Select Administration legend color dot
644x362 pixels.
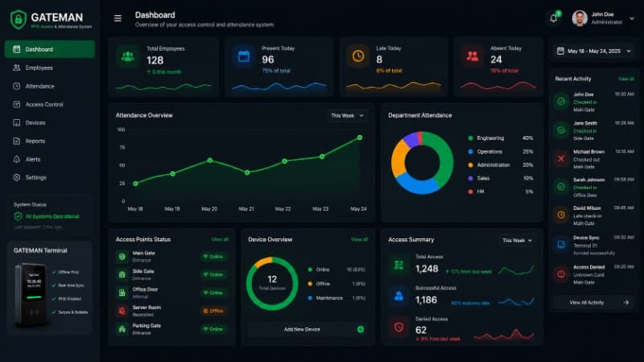click(471, 165)
